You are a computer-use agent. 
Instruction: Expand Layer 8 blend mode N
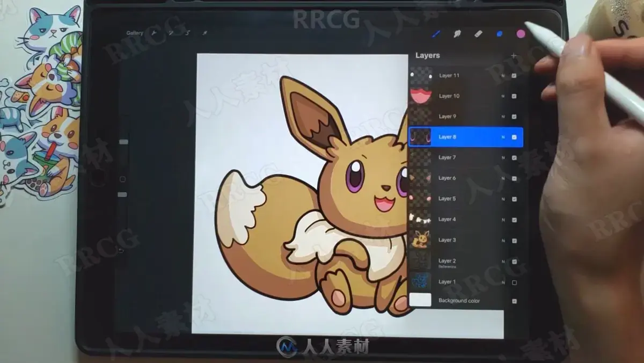click(x=503, y=137)
